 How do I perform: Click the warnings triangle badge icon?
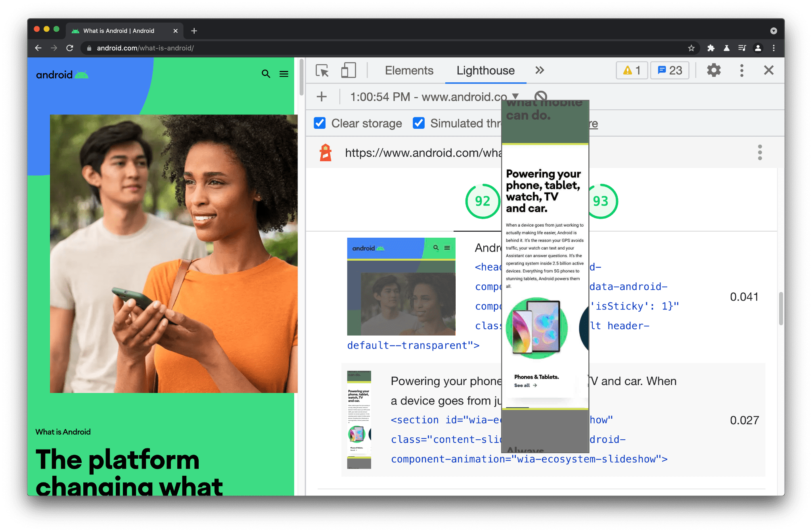(628, 71)
